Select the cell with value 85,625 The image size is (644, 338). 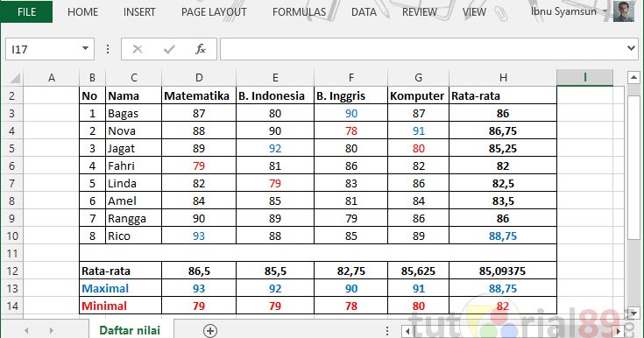click(x=419, y=271)
